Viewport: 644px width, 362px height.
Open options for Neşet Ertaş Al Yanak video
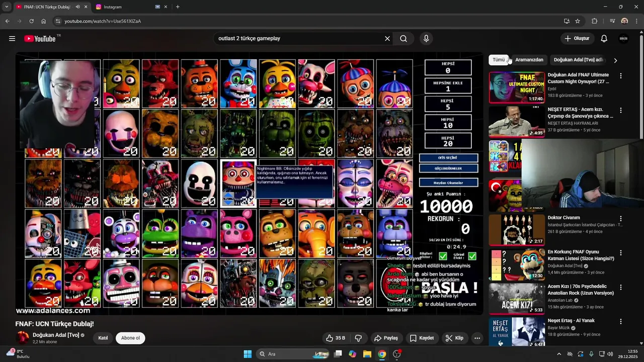click(621, 321)
